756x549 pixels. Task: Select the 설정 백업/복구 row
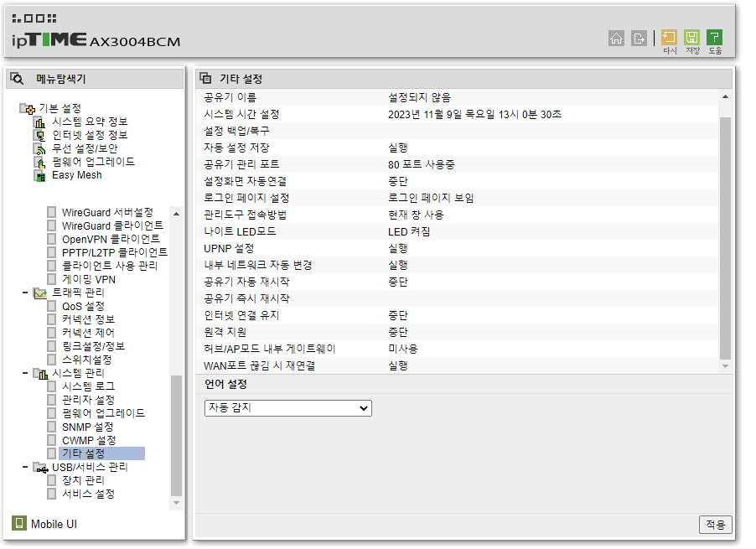pos(457,131)
